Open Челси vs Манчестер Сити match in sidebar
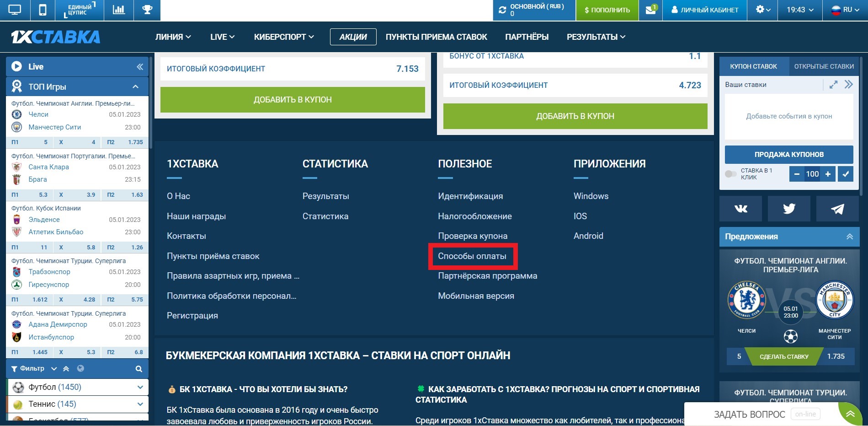This screenshot has height=426, width=868. [77, 121]
